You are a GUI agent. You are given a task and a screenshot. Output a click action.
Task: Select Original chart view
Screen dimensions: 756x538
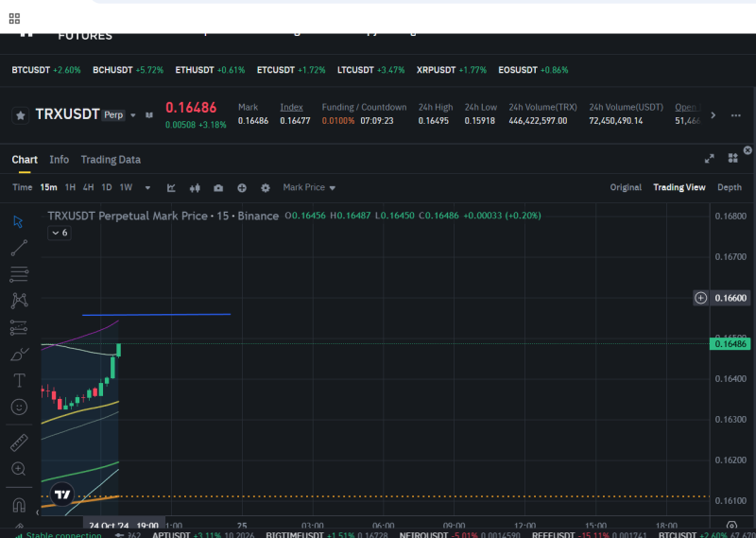(x=626, y=187)
